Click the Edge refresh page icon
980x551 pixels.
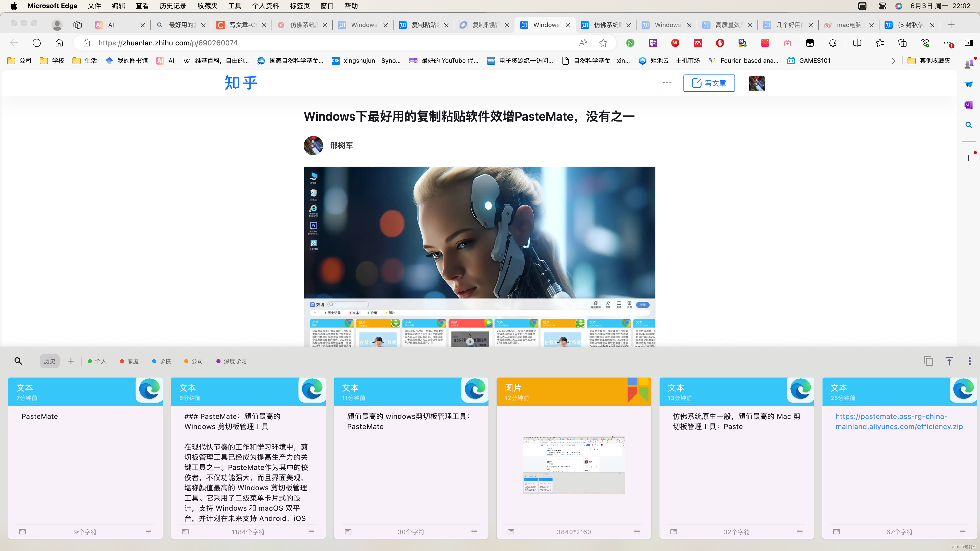click(36, 43)
